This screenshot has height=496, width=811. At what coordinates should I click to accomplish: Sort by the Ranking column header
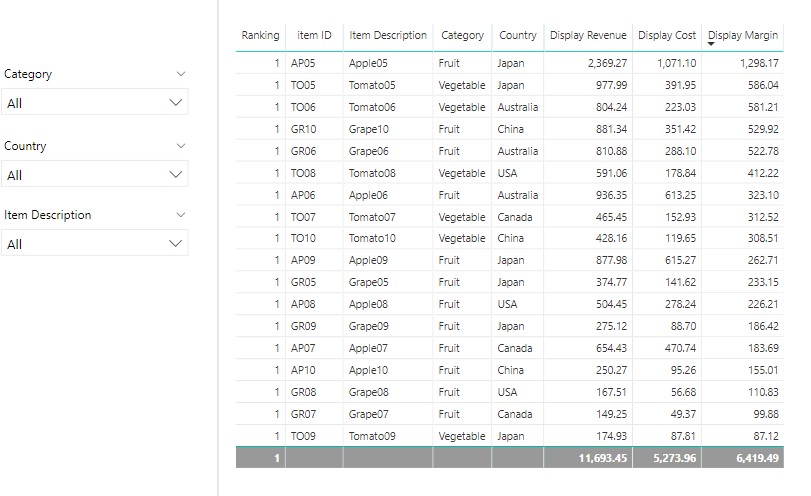pyautogui.click(x=260, y=35)
